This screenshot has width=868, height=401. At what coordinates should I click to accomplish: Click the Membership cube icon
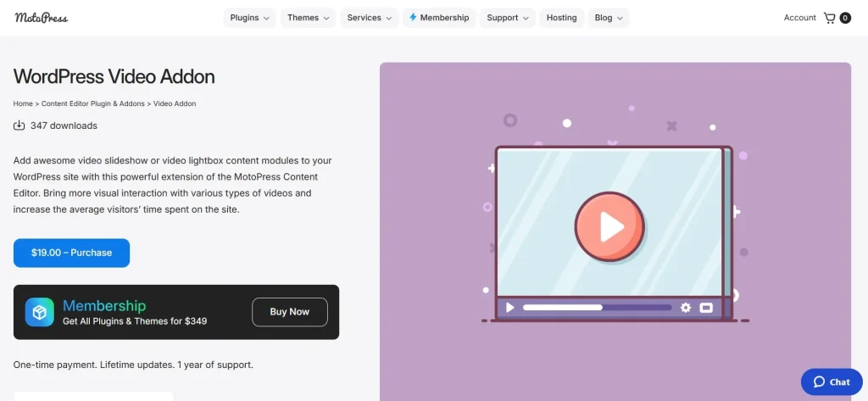(39, 312)
